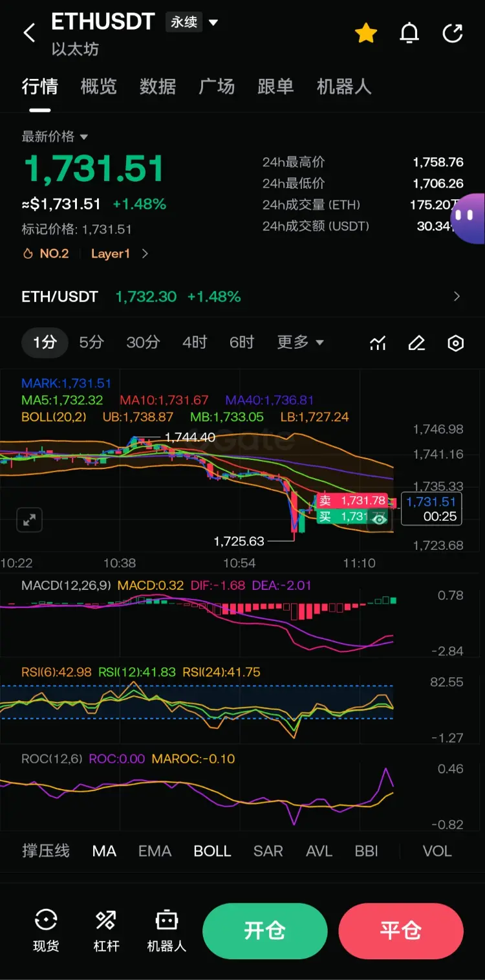The width and height of the screenshot is (485, 980).
Task: Select the 5分 timeframe
Action: [x=91, y=342]
